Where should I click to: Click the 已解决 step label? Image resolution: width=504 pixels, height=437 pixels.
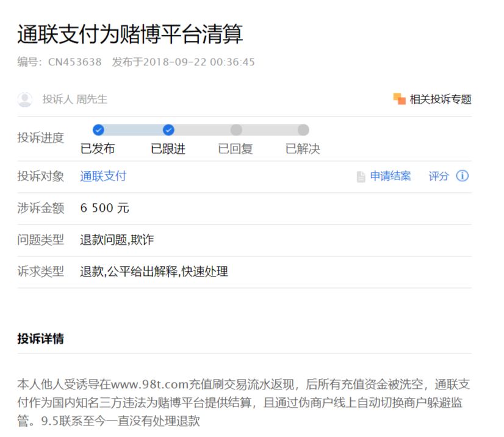303,149
